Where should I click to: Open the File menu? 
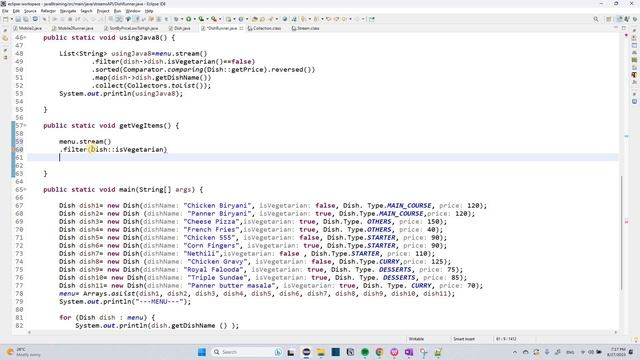pyautogui.click(x=5, y=11)
